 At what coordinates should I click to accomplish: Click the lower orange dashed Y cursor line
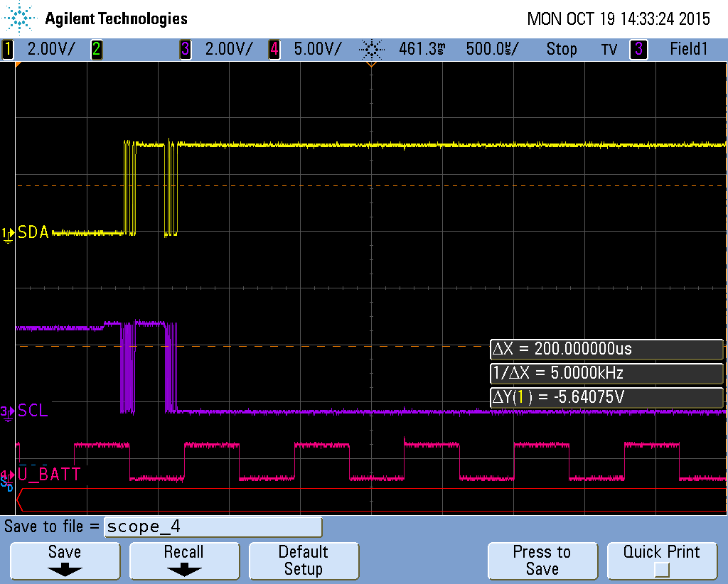tap(253, 346)
